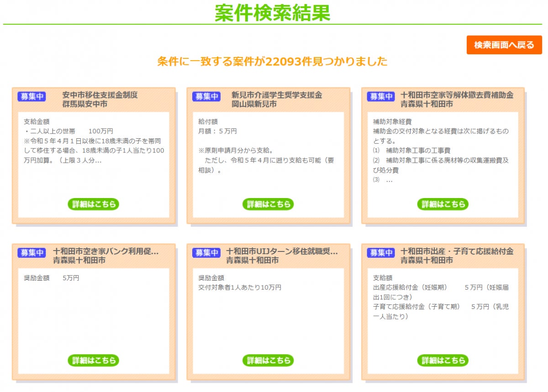Viewport: 548px width, 392px height.
Task: Click 募集中 badge on 空き家バンク利用促進 card
Action: coord(32,252)
